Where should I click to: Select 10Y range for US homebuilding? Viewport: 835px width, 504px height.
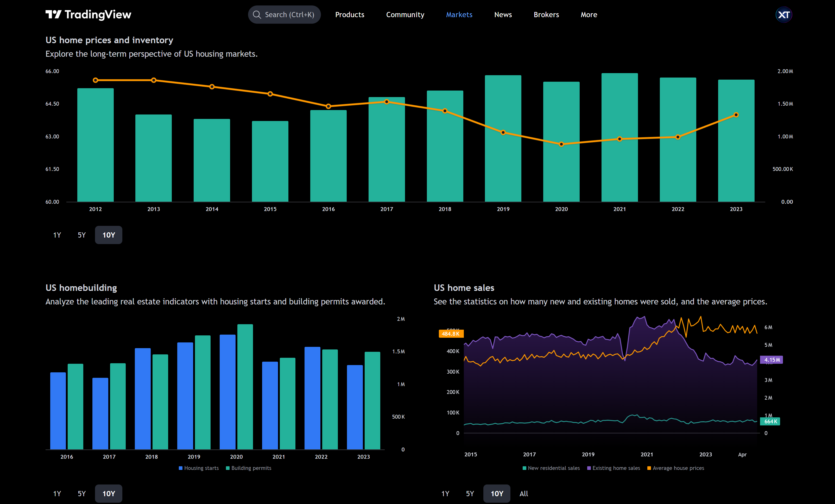click(x=109, y=494)
